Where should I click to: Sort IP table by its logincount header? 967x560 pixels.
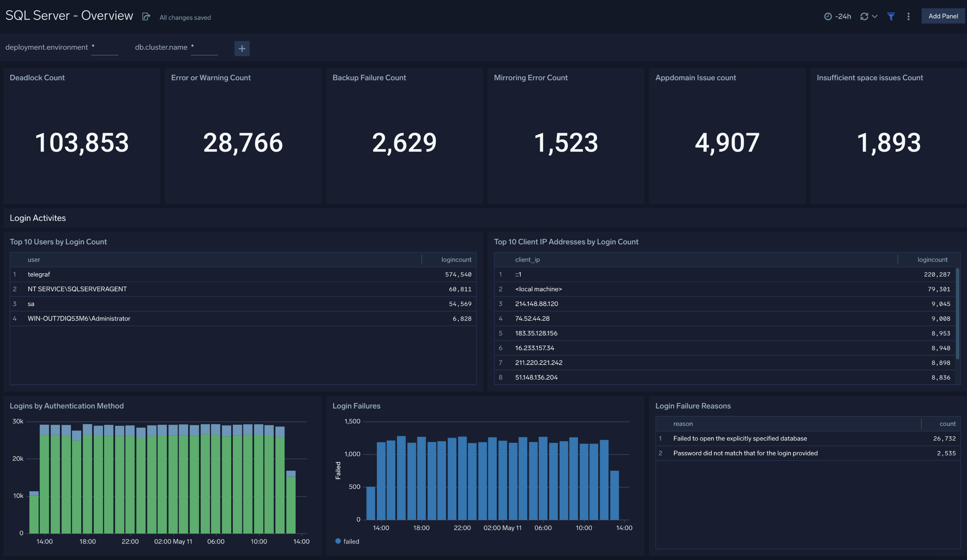point(932,260)
